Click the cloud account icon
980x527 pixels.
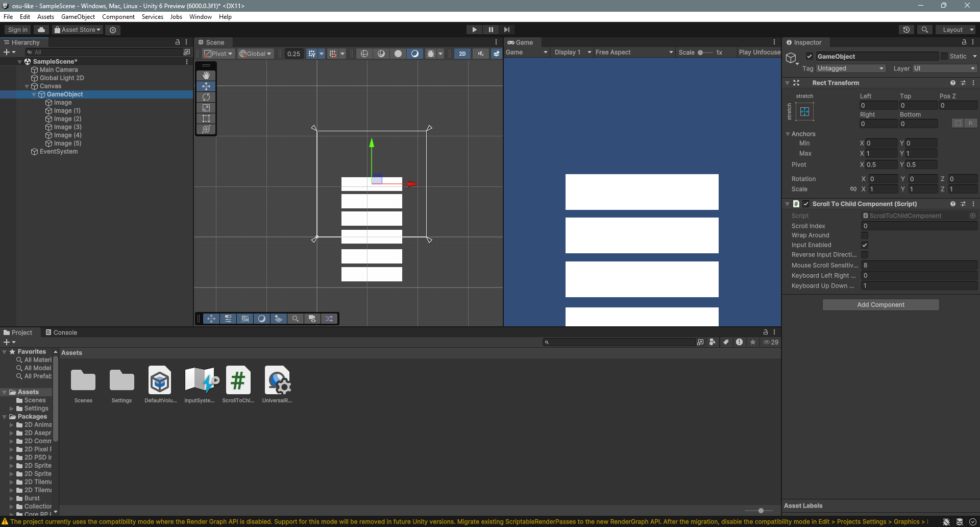(41, 30)
